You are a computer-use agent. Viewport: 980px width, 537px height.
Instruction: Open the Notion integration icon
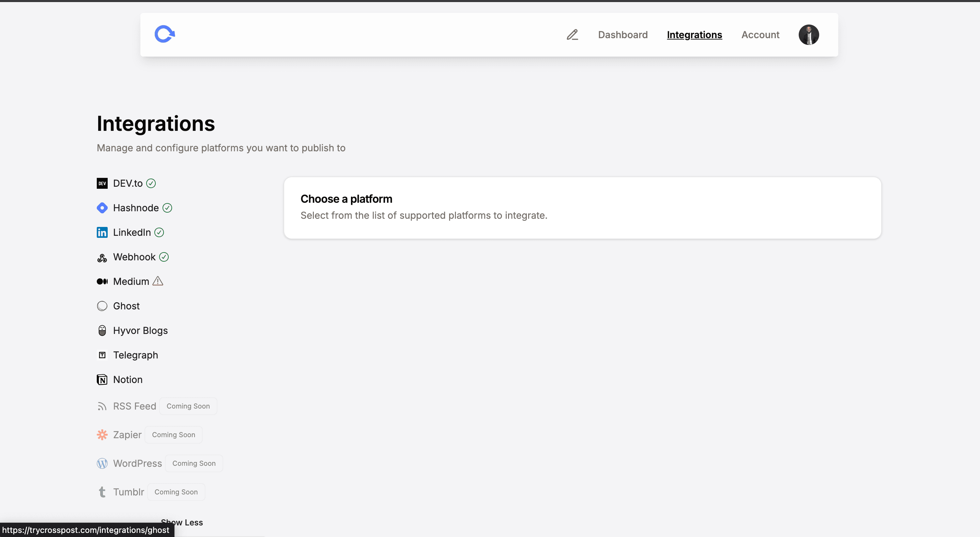[x=102, y=379]
